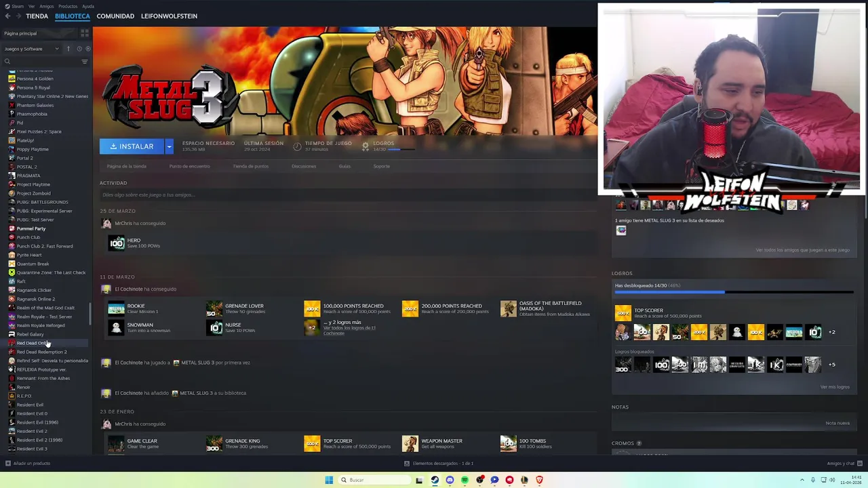The image size is (868, 488).
Task: Show the '+2 logros más' of El Cochinote
Action: [312, 327]
